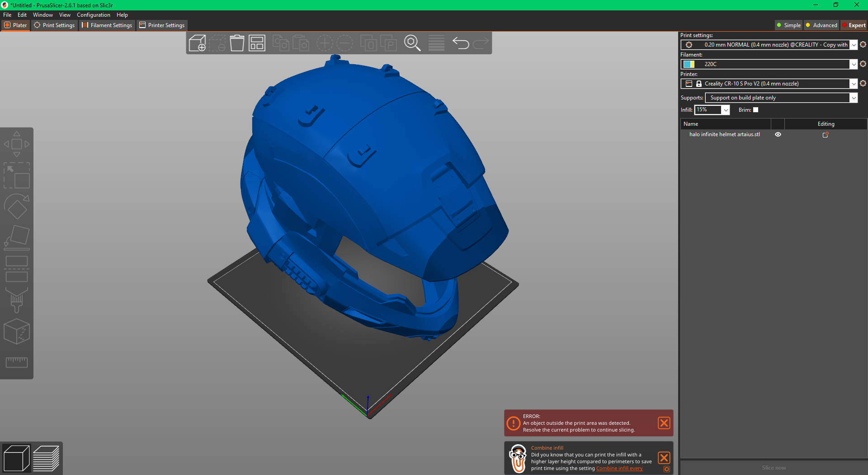Select the Rotate tool in left toolbar

click(17, 207)
